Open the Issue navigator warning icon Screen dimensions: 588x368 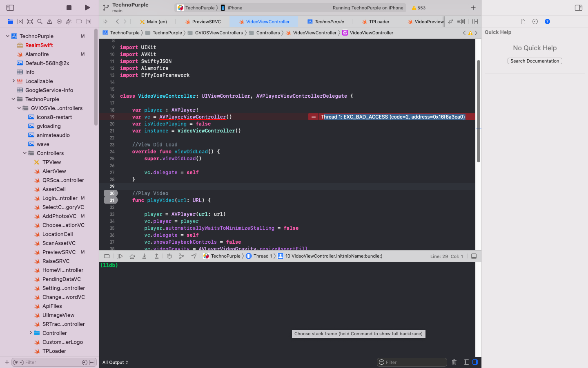(49, 22)
